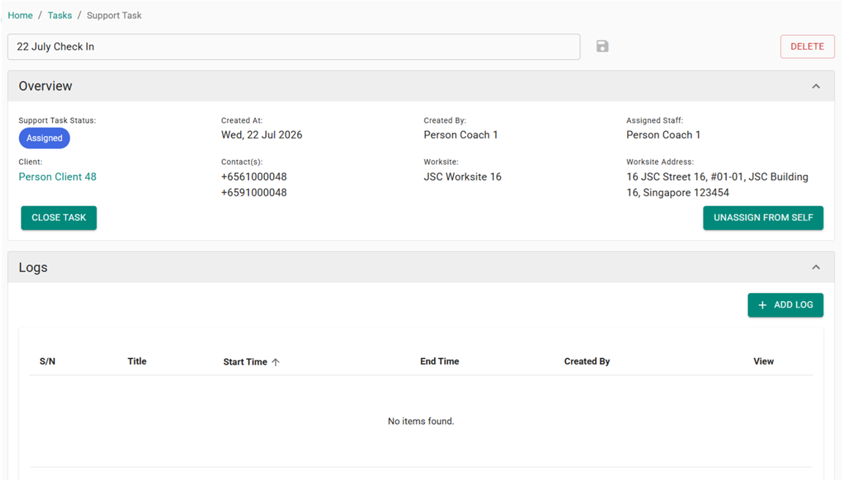868x501 pixels.
Task: Click the View column header
Action: click(763, 361)
